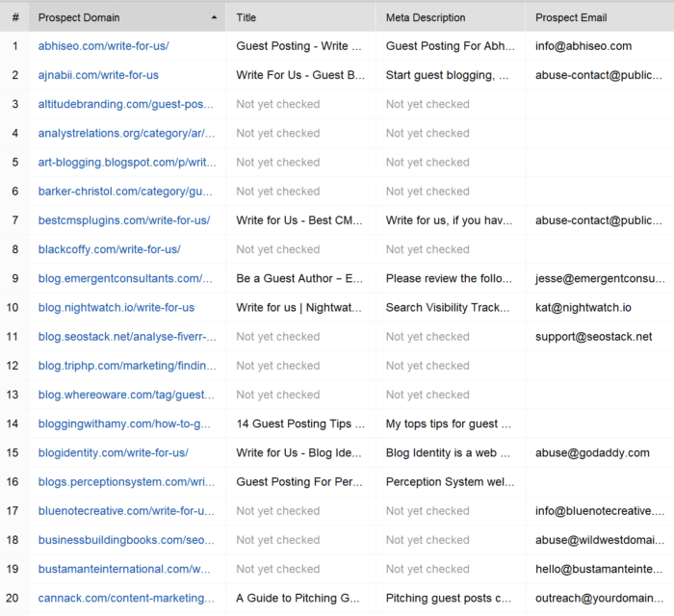Open the abhiseo.com/write-for-us/ link
Image resolution: width=674 pixels, height=616 pixels.
(104, 46)
